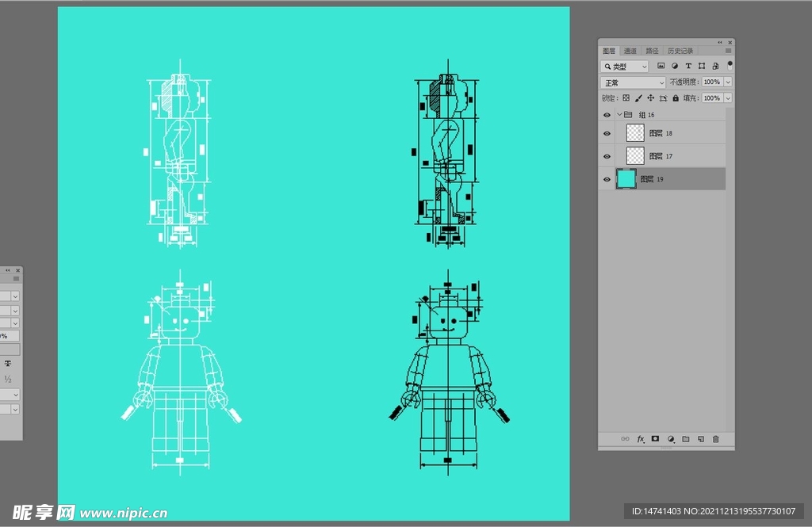Viewport: 812px width, 527px height.
Task: Open the 类型 filter type dropdown
Action: pyautogui.click(x=625, y=67)
